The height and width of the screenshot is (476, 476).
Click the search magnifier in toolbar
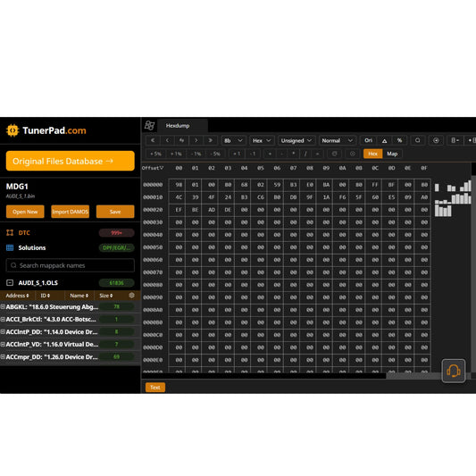[418, 140]
